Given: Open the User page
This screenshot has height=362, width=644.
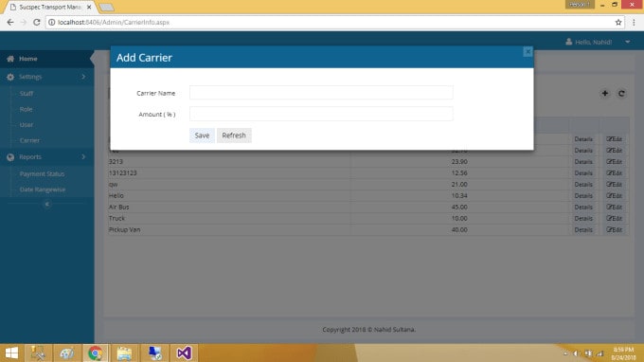Looking at the screenshot, I should click(x=27, y=125).
